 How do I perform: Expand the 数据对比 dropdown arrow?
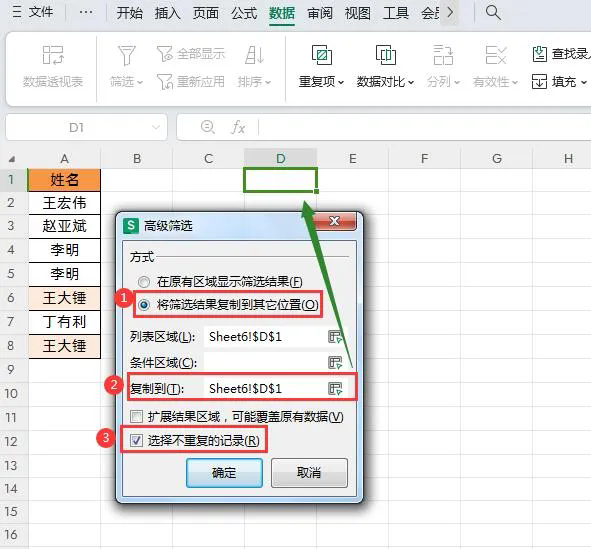coord(411,82)
